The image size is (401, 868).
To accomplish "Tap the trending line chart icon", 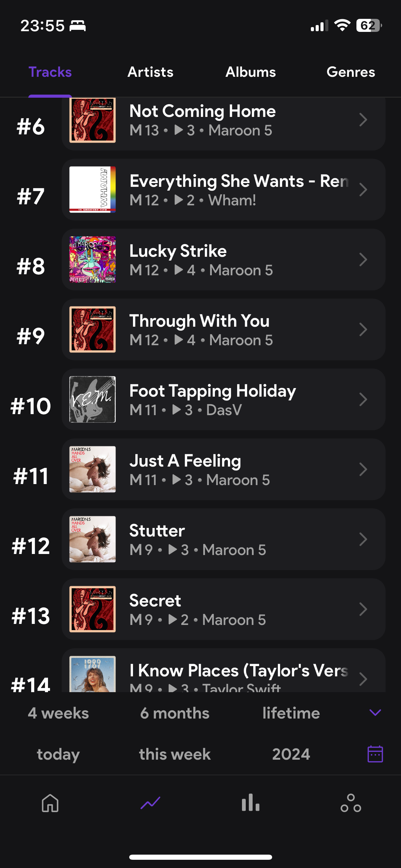I will [x=150, y=803].
